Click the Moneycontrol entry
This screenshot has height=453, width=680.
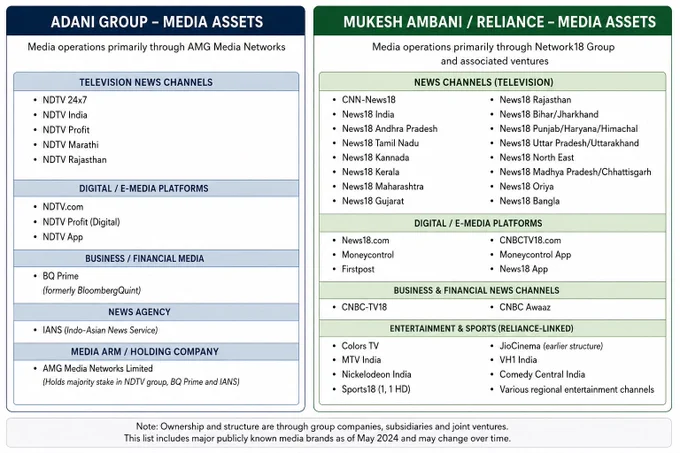368,255
